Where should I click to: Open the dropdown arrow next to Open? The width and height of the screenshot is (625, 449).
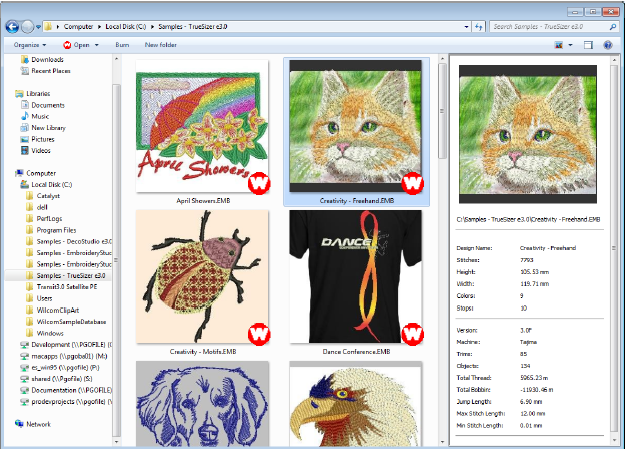[x=98, y=45]
